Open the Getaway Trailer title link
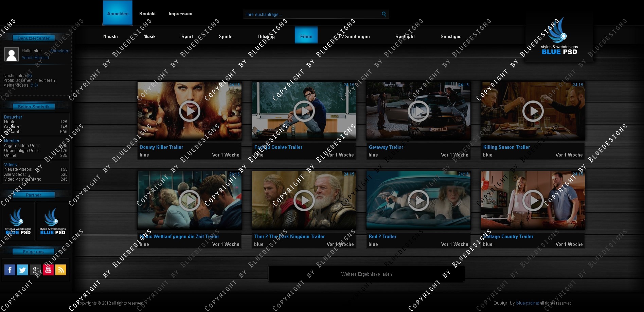 point(386,147)
